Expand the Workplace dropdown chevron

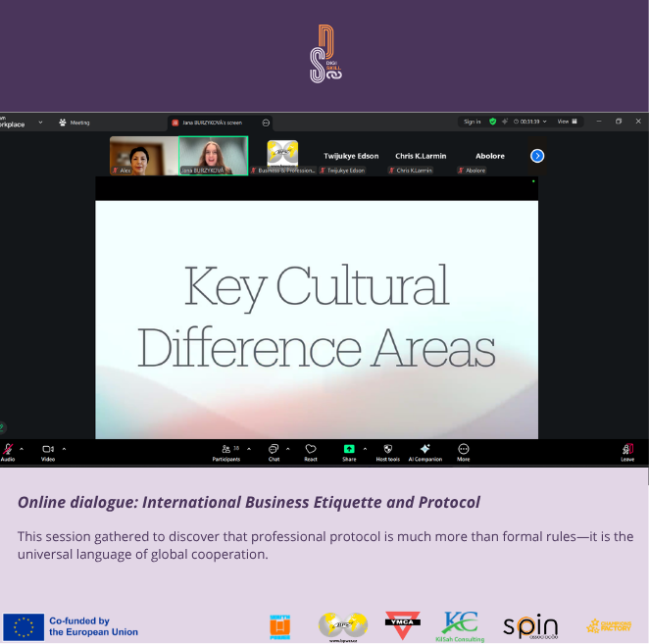40,123
